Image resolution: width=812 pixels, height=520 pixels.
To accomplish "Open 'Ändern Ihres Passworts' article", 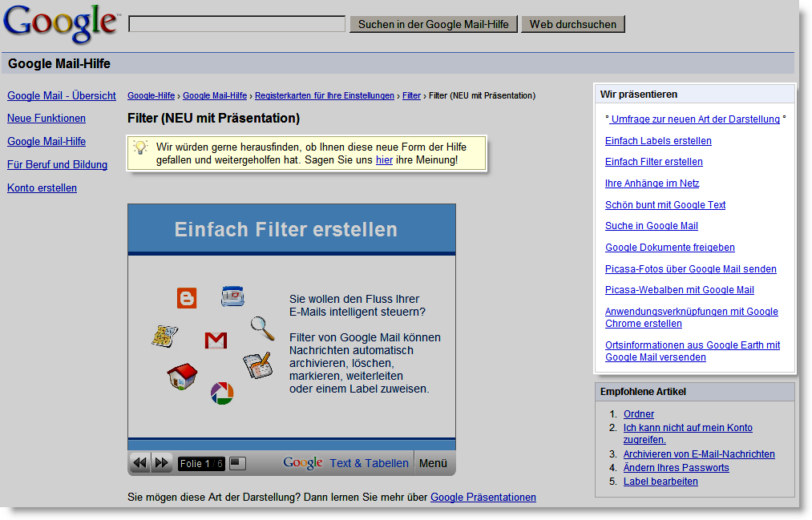I will (677, 468).
